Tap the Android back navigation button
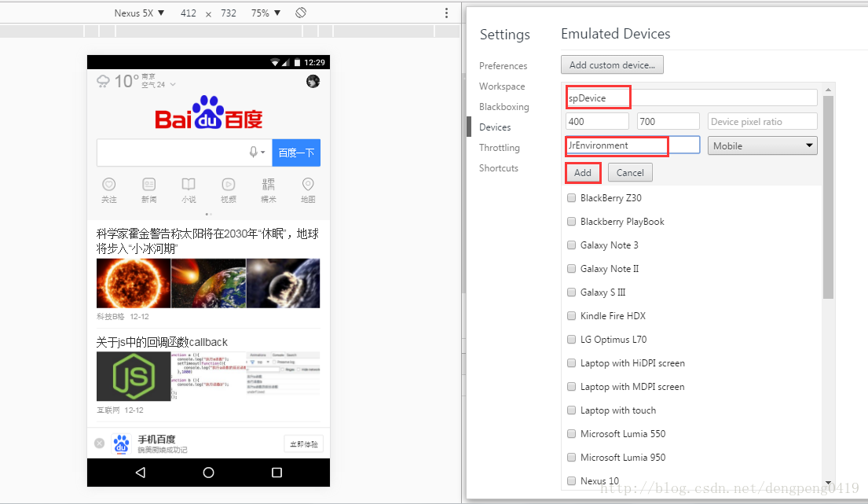868x504 pixels. [x=141, y=473]
